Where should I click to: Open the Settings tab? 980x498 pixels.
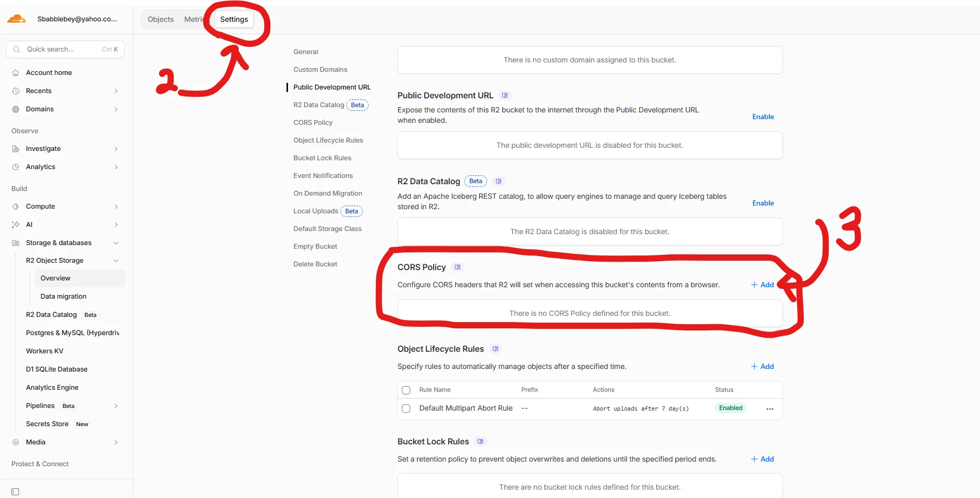pyautogui.click(x=234, y=19)
